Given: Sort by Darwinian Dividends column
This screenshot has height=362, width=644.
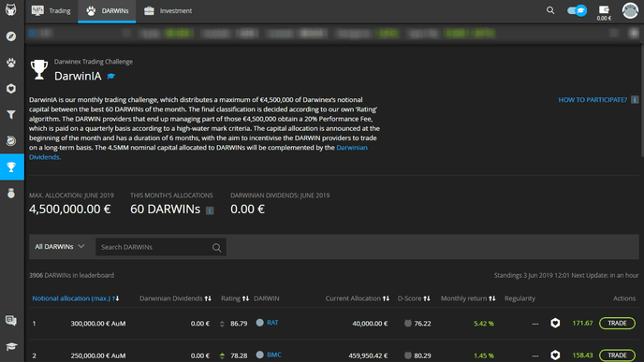Looking at the screenshot, I should pos(175,298).
